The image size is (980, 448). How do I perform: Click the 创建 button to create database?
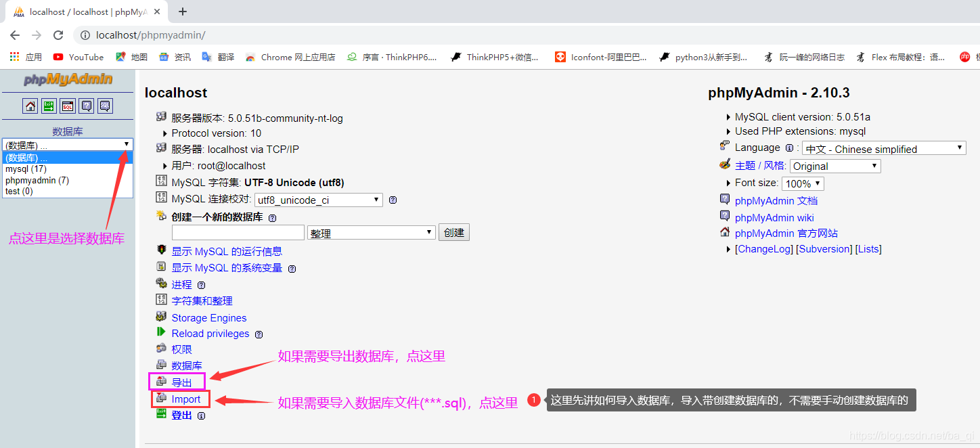pyautogui.click(x=453, y=232)
